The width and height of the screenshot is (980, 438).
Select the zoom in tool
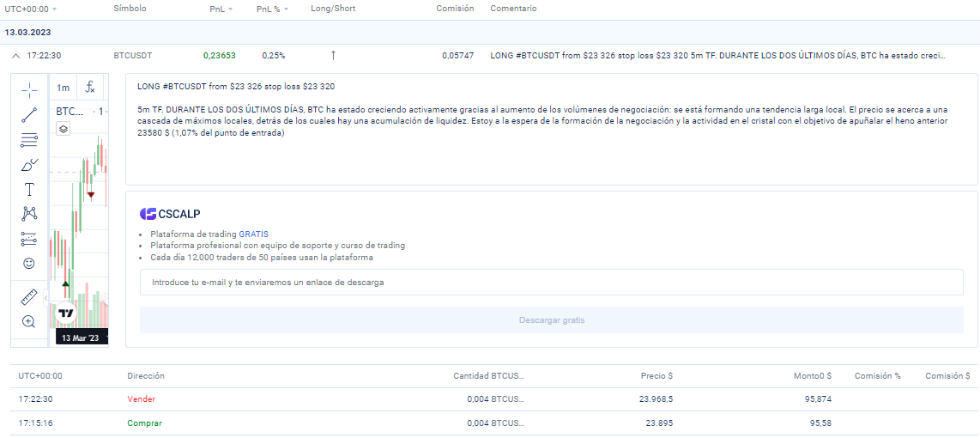coord(29,321)
